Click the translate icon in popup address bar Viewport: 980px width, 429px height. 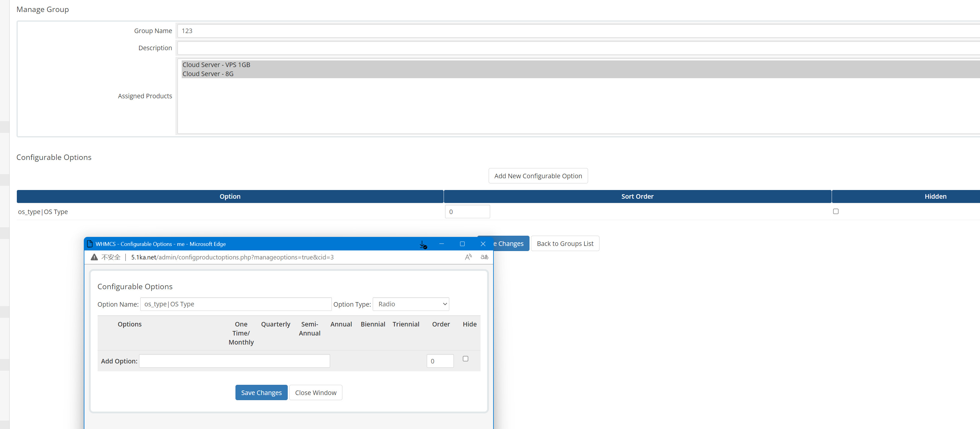484,257
